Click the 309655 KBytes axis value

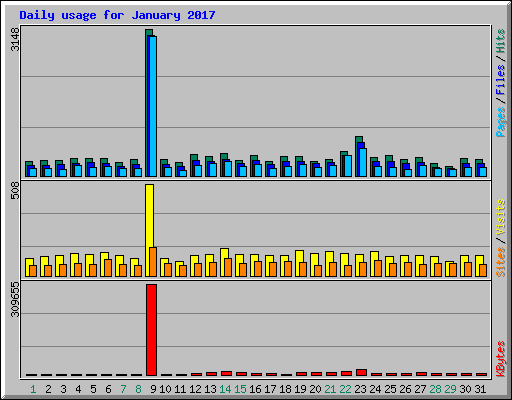(15, 299)
